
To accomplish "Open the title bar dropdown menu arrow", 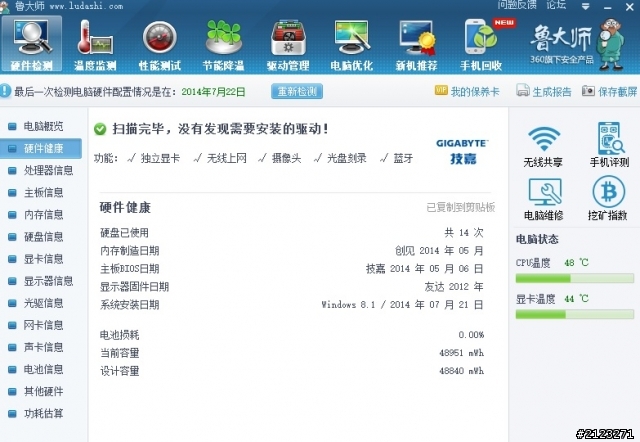I will click(585, 7).
